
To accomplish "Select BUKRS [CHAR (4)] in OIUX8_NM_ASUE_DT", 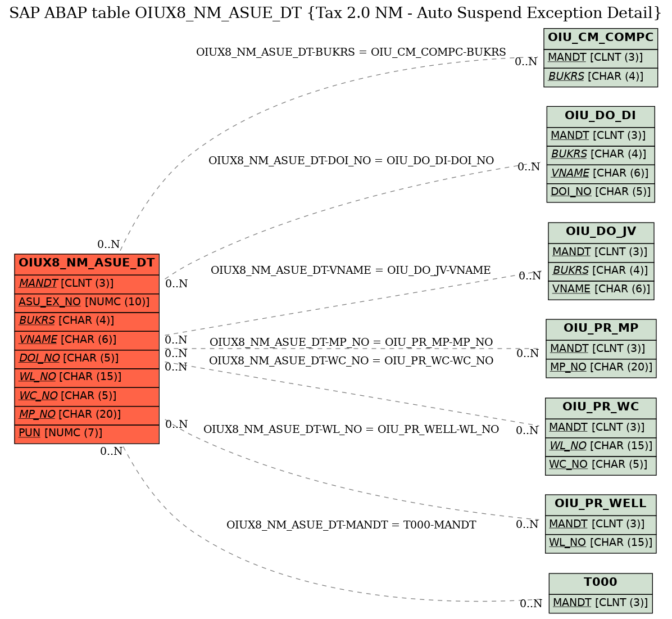I will (87, 321).
